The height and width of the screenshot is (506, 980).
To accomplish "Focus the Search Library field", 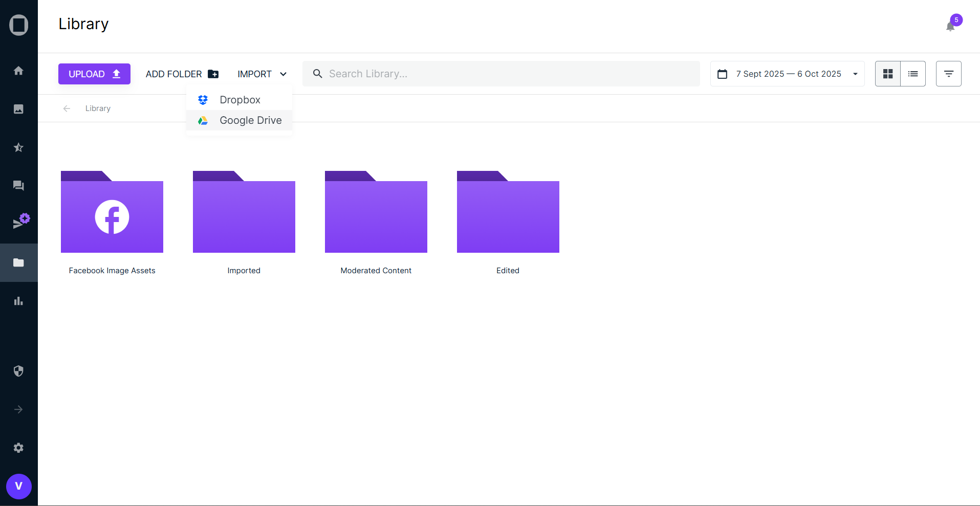I will 501,74.
